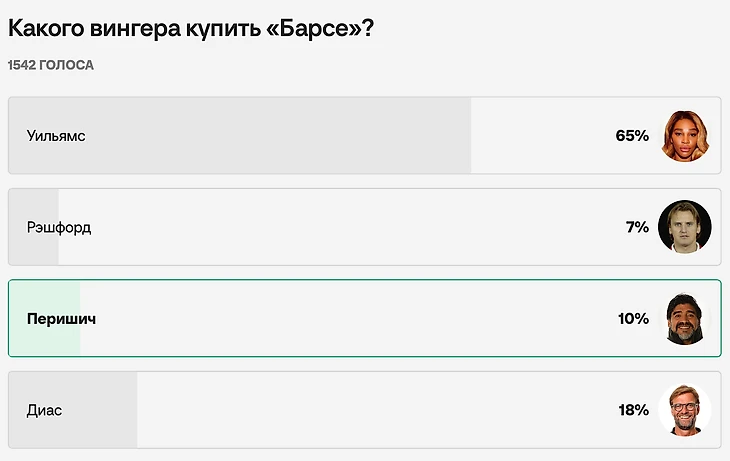
Task: Select the Перишич poll option
Action: (365, 319)
